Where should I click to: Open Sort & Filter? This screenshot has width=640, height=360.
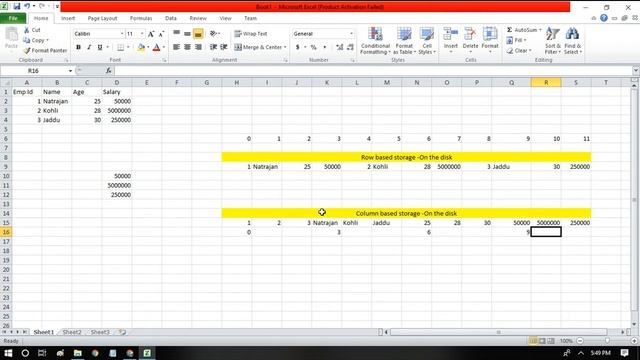click(x=553, y=41)
